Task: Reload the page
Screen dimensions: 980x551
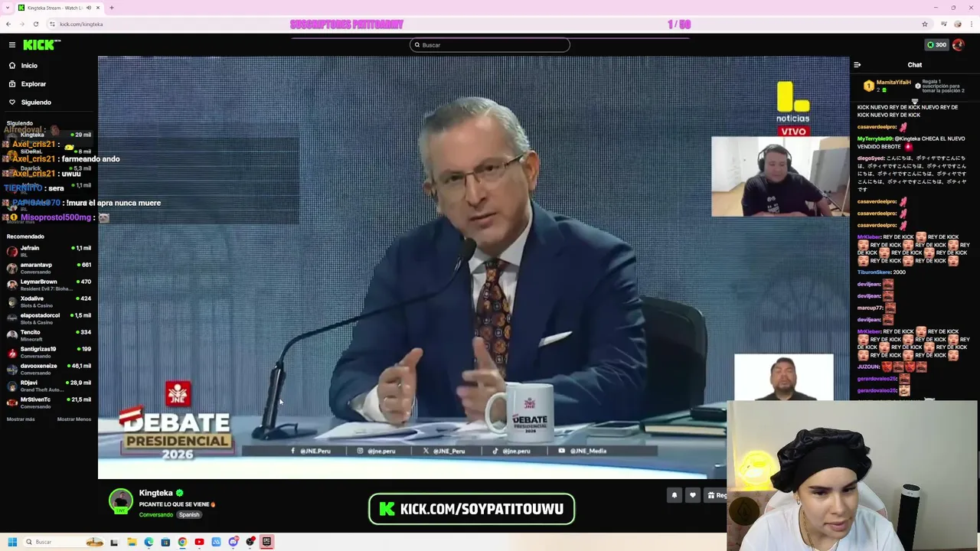Action: 35,24
